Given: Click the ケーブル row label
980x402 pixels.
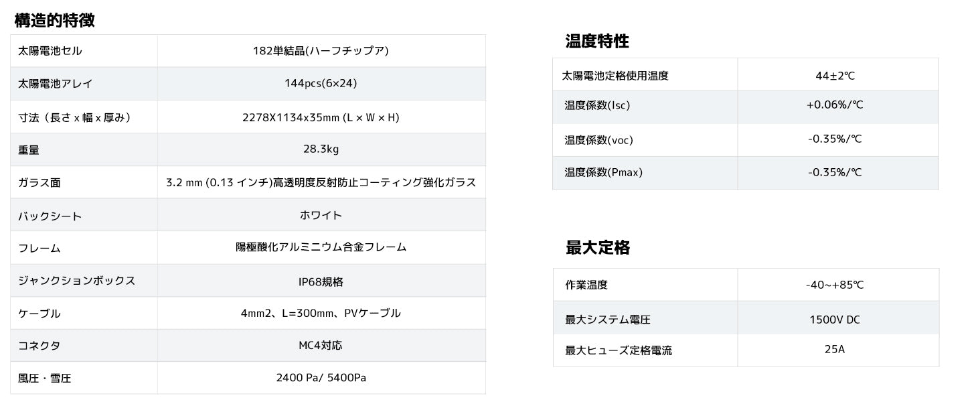Looking at the screenshot, I should (39, 314).
